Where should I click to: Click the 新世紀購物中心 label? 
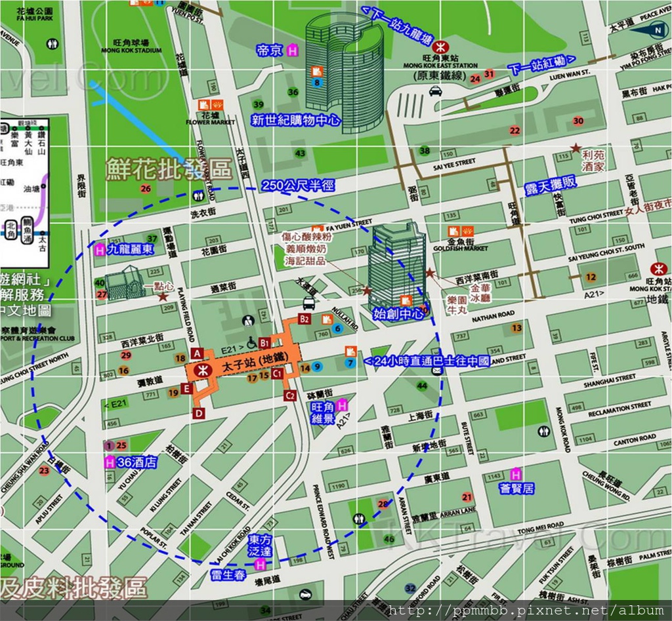click(x=296, y=121)
